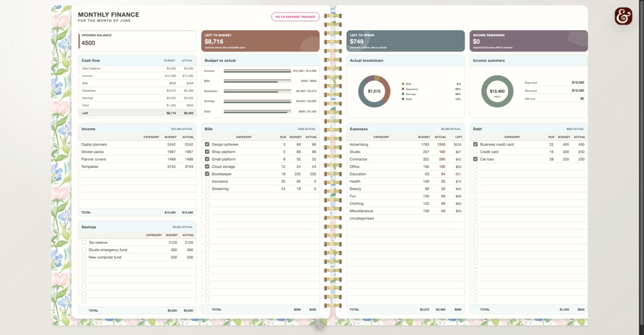Click the $12,480 income summary donut chart

click(497, 91)
